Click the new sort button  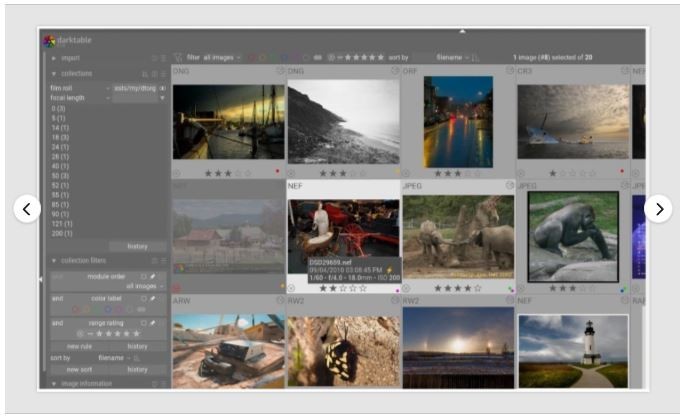coord(79,370)
